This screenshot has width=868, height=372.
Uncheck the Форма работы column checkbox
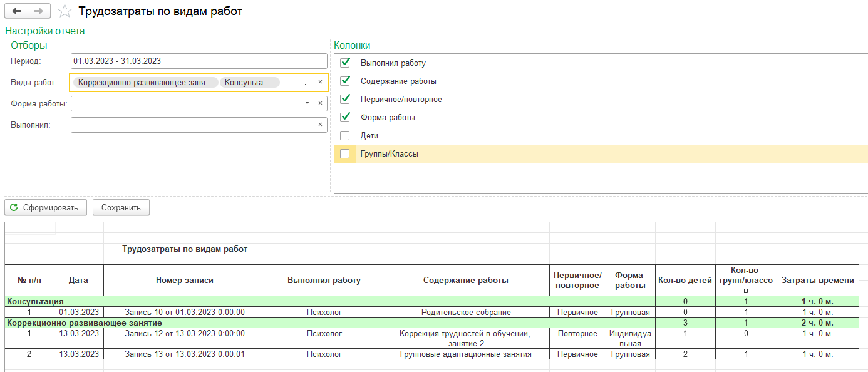pyautogui.click(x=344, y=117)
